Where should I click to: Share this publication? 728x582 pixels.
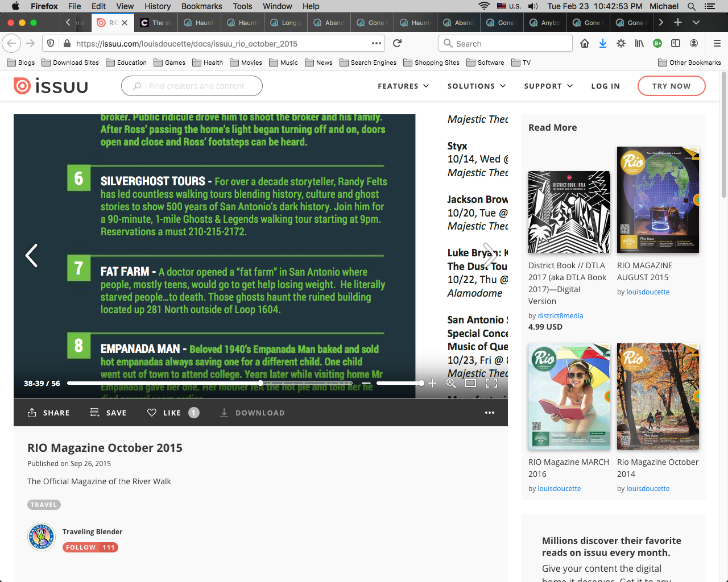tap(48, 413)
